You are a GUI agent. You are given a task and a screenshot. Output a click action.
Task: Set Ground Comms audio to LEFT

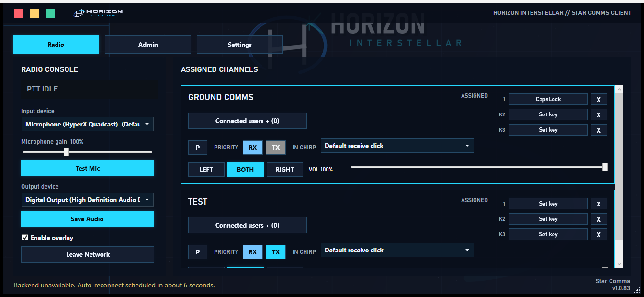point(206,170)
